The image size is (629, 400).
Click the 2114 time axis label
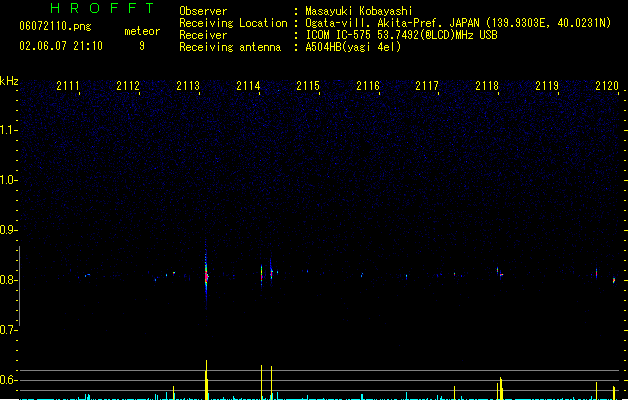tap(248, 86)
